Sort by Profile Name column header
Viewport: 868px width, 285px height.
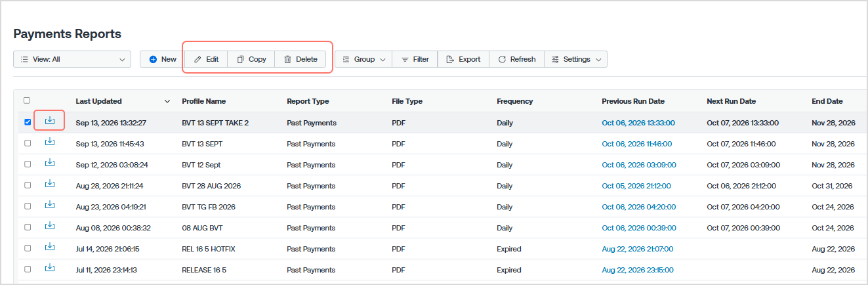(x=203, y=101)
